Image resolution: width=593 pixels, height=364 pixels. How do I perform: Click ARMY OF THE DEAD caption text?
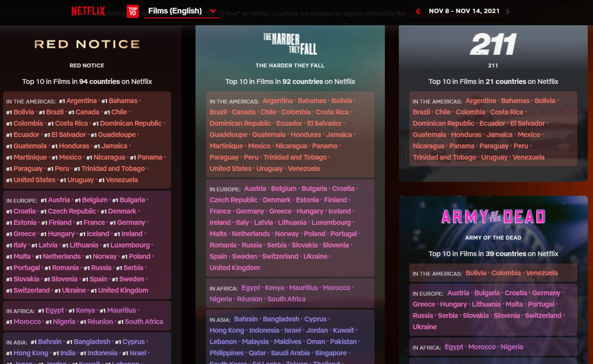click(x=493, y=238)
